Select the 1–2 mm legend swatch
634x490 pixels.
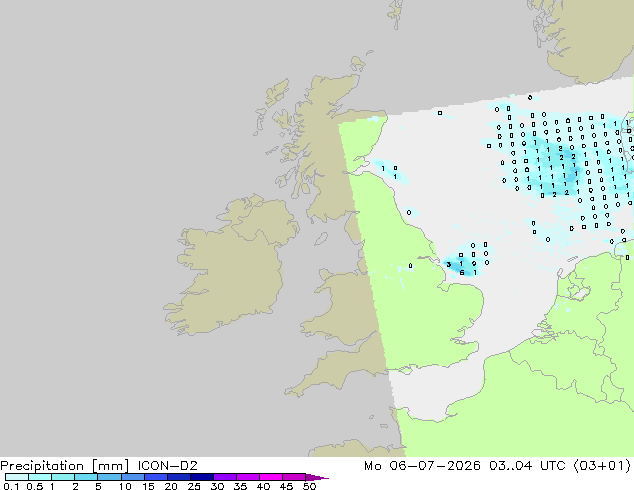[63, 477]
